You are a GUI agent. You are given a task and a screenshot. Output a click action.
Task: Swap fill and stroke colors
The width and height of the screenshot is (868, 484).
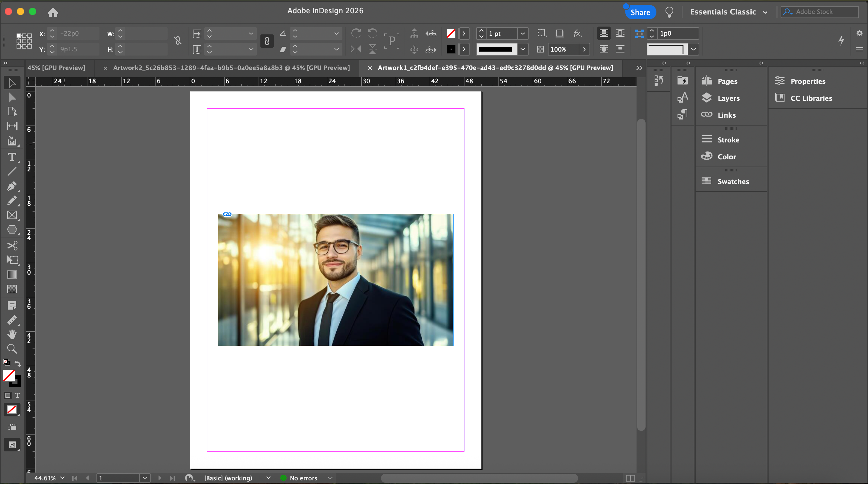(x=17, y=363)
